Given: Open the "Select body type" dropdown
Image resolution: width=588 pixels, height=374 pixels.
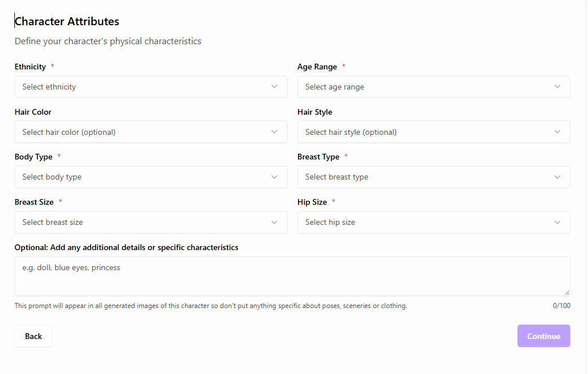Looking at the screenshot, I should click(x=143, y=177).
